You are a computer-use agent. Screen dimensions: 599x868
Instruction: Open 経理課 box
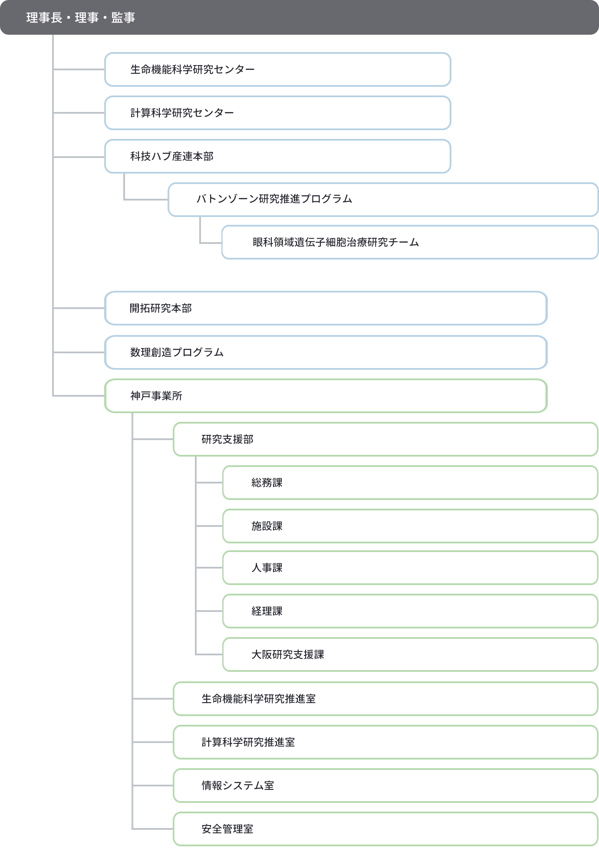point(411,611)
